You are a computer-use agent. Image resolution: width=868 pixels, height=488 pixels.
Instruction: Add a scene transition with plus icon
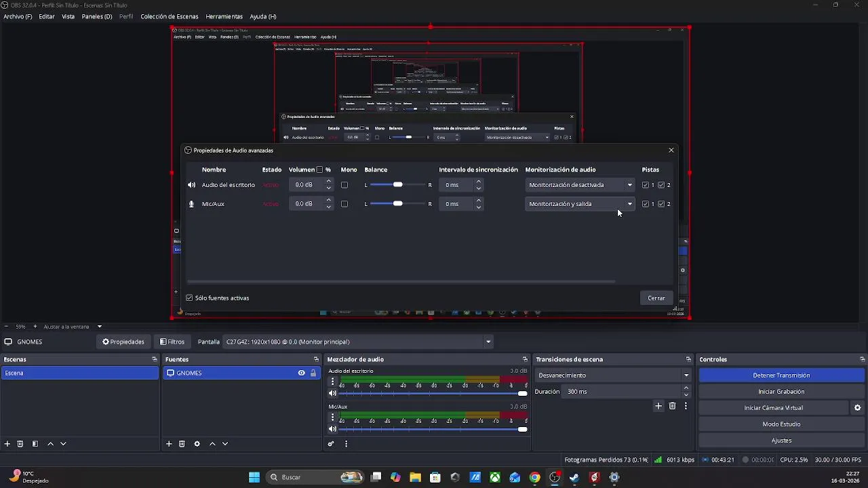[x=658, y=406]
